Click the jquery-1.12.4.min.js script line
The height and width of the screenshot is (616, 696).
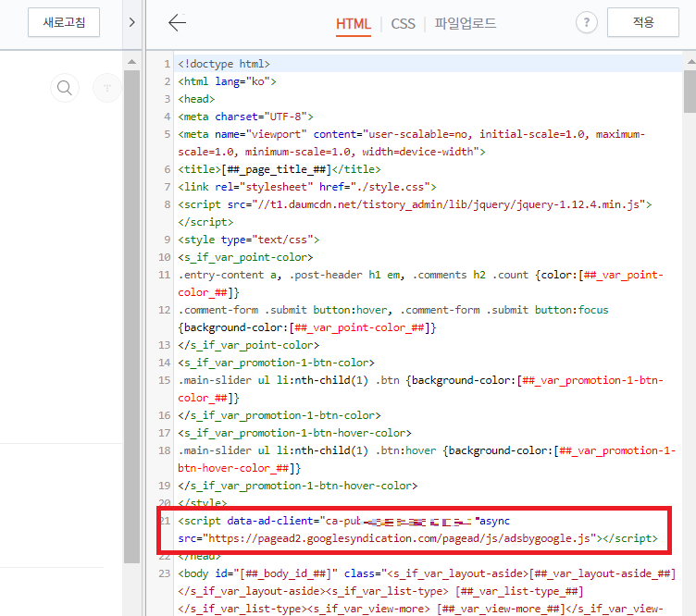415,214
